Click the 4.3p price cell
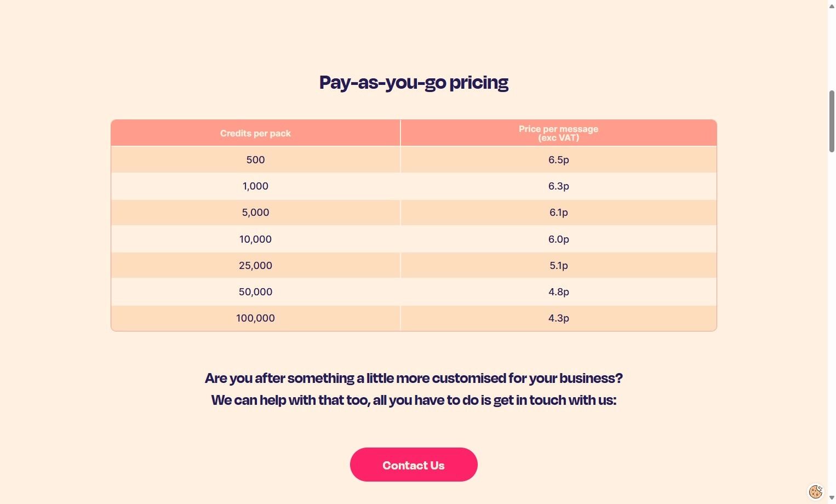This screenshot has height=504, width=836. tap(558, 318)
